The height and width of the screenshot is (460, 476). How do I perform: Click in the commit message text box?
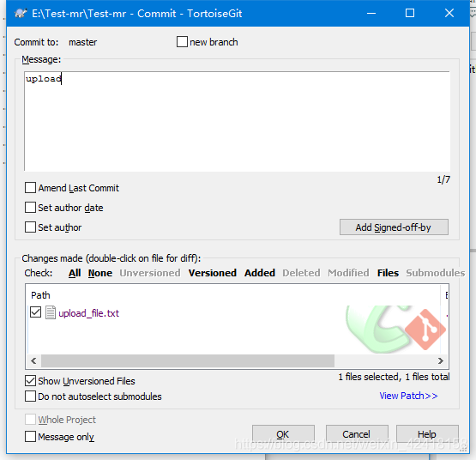pos(237,121)
